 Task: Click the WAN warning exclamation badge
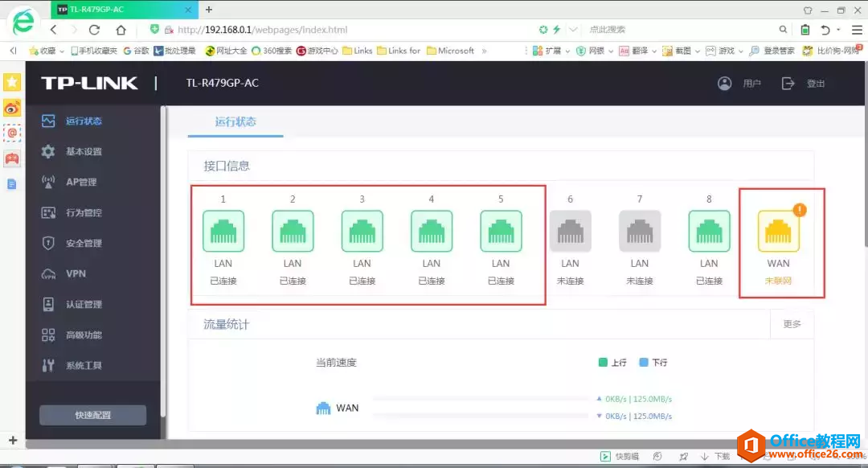pyautogui.click(x=800, y=210)
